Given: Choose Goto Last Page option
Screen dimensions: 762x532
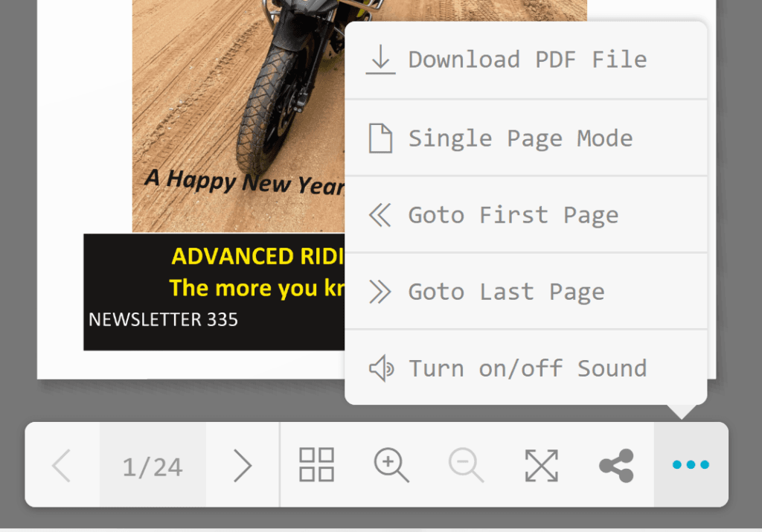Looking at the screenshot, I should click(x=526, y=292).
